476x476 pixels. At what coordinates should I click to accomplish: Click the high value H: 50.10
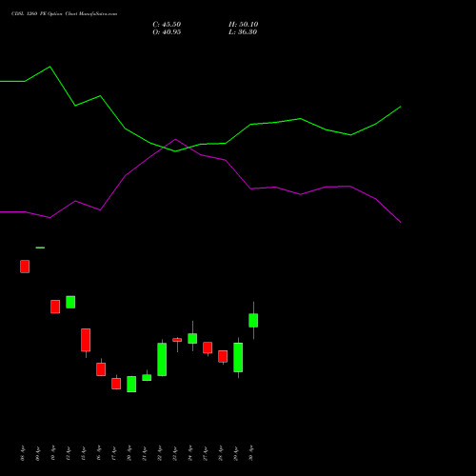pyautogui.click(x=243, y=25)
